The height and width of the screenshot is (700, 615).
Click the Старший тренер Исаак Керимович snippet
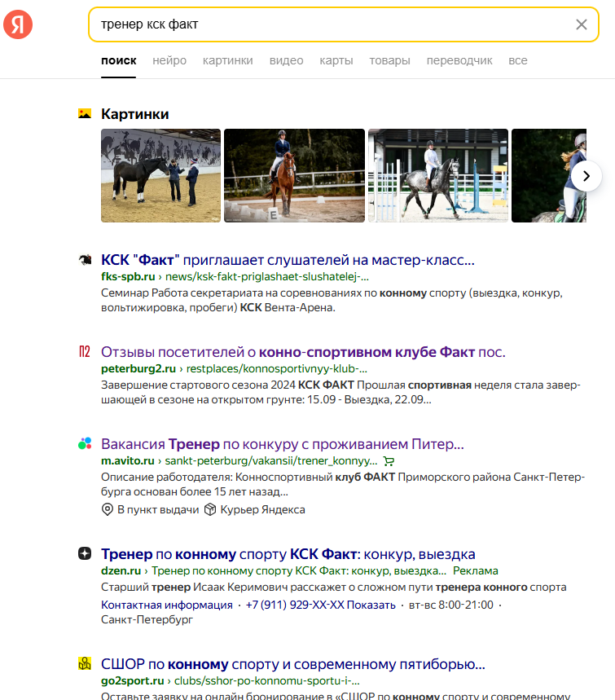[x=333, y=587]
